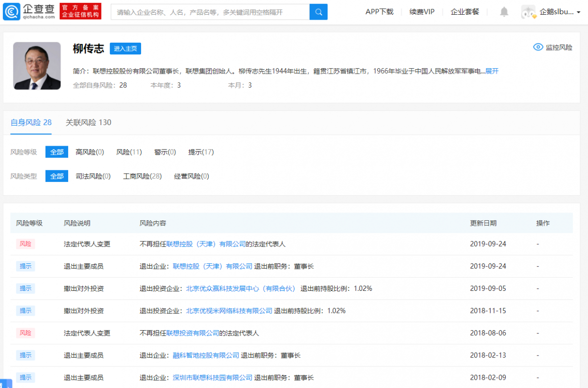Click the red 官方备案 badge
The height and width of the screenshot is (388, 588).
[x=80, y=12]
